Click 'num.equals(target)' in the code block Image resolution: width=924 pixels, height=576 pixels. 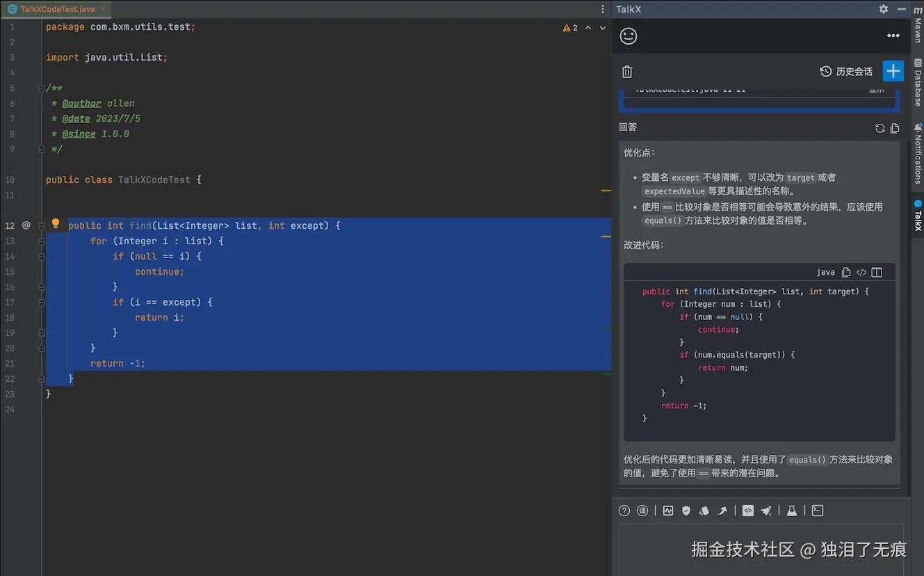tap(739, 355)
